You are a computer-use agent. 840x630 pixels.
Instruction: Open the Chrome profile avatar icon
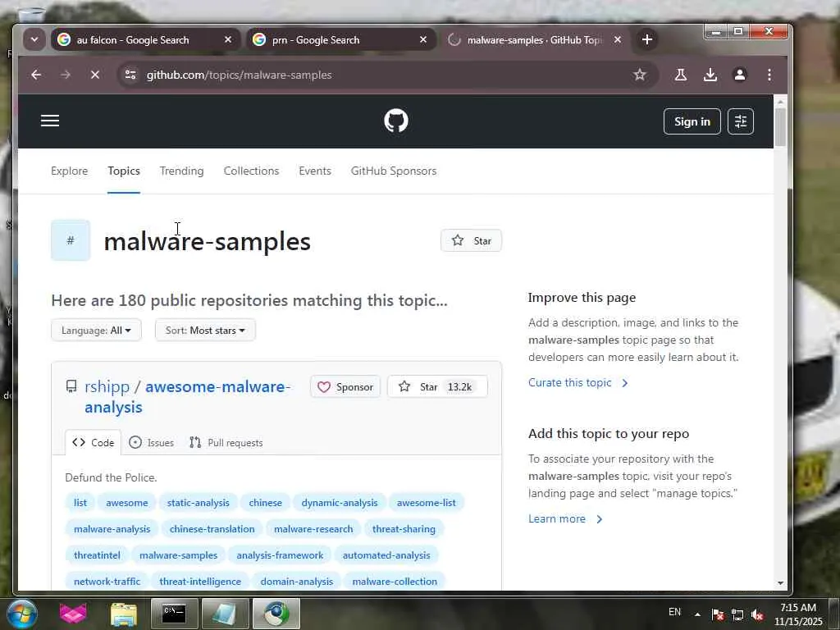[739, 75]
